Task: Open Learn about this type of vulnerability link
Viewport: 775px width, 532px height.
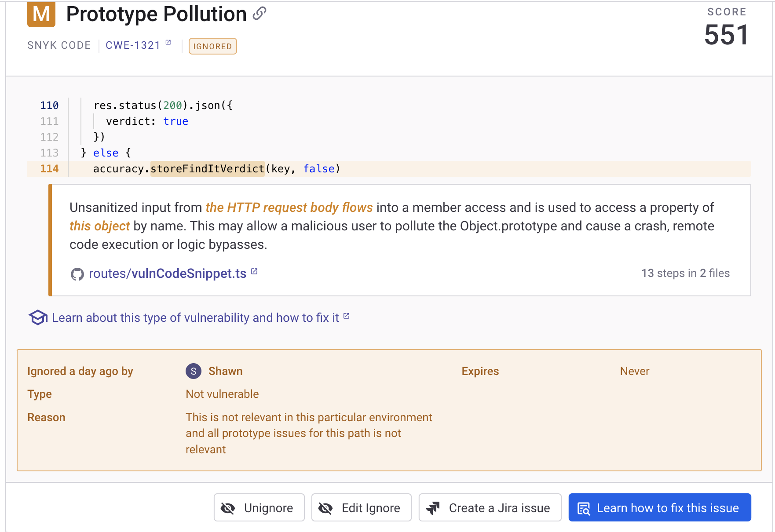Action: point(195,317)
